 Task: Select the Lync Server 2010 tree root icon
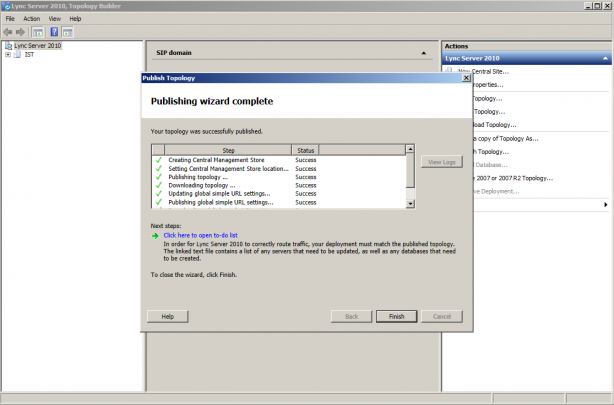(8, 46)
